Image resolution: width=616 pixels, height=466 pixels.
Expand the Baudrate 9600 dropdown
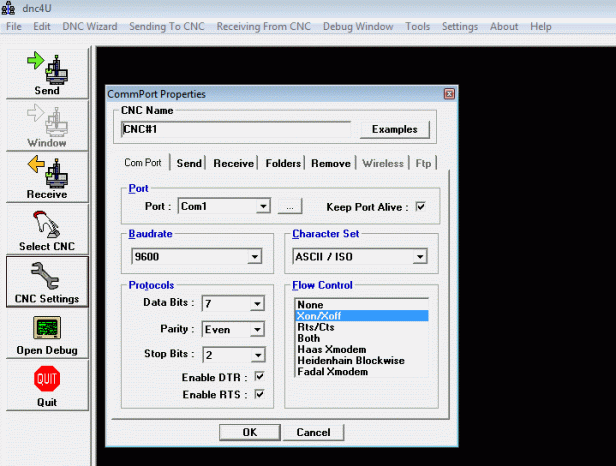pos(256,257)
